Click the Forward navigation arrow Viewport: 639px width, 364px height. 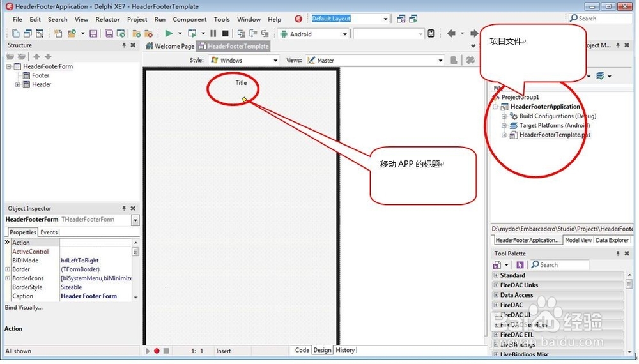point(473,33)
